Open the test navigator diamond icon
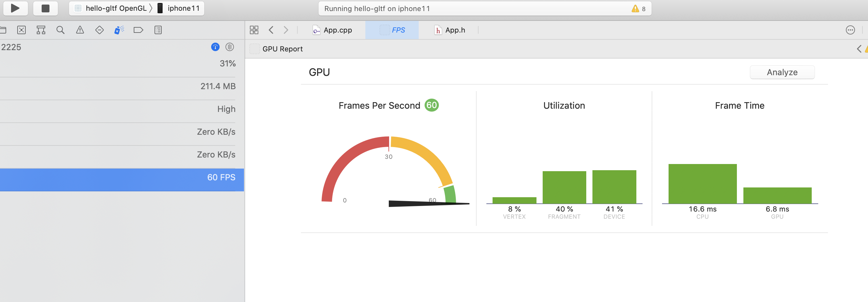The image size is (868, 302). coord(100,30)
